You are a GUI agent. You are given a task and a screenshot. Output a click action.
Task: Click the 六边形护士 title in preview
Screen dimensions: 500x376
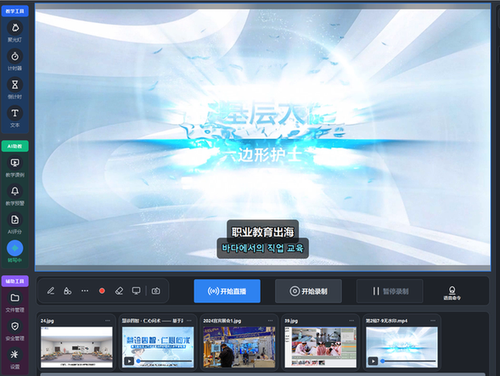(262, 155)
